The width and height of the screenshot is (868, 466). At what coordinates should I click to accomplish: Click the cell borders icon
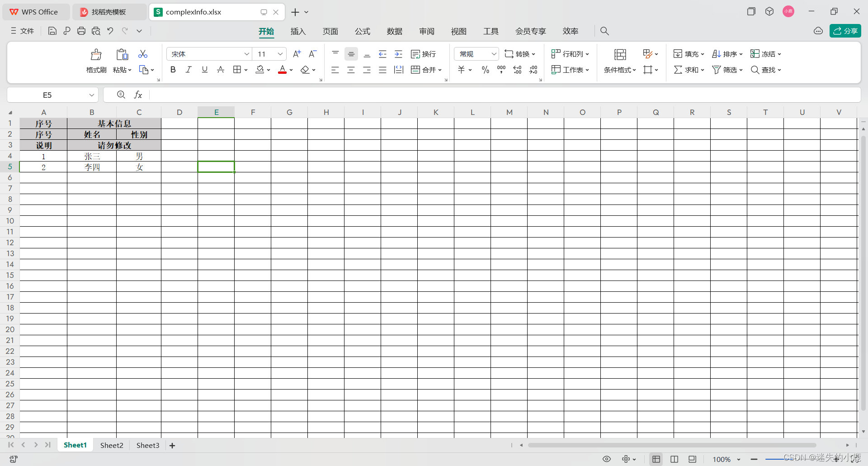237,70
